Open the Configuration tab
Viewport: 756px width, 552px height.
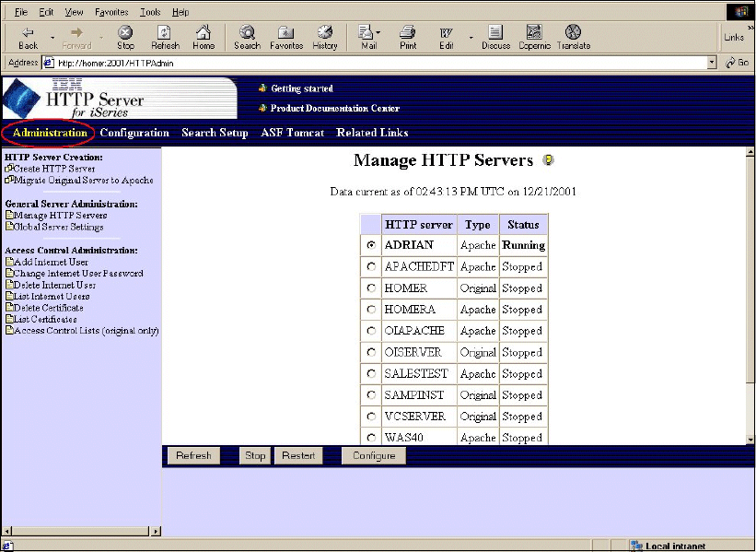134,133
